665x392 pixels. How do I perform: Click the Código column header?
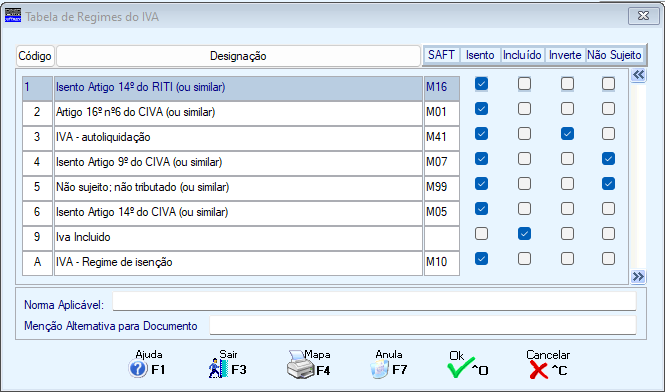pyautogui.click(x=35, y=56)
